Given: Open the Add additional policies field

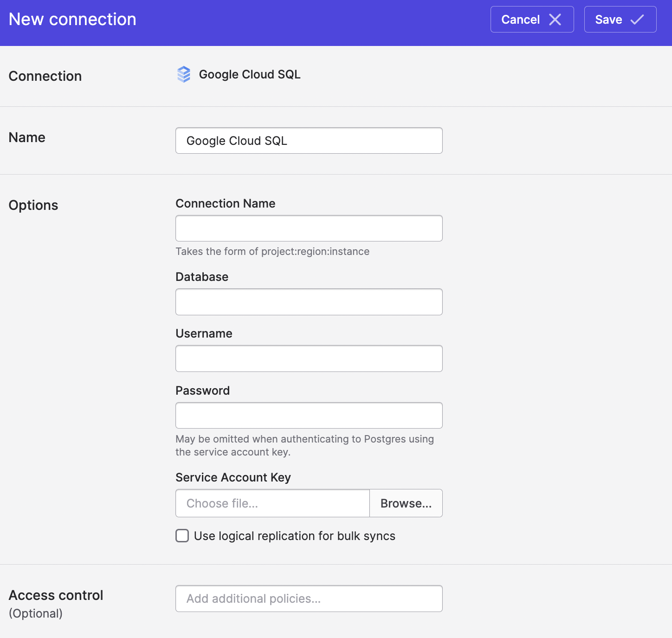Looking at the screenshot, I should point(309,599).
